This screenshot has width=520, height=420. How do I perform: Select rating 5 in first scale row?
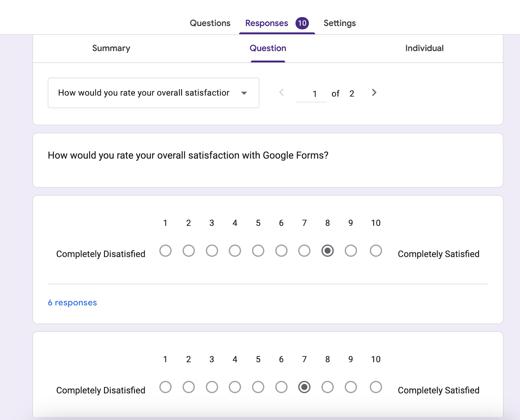click(258, 251)
